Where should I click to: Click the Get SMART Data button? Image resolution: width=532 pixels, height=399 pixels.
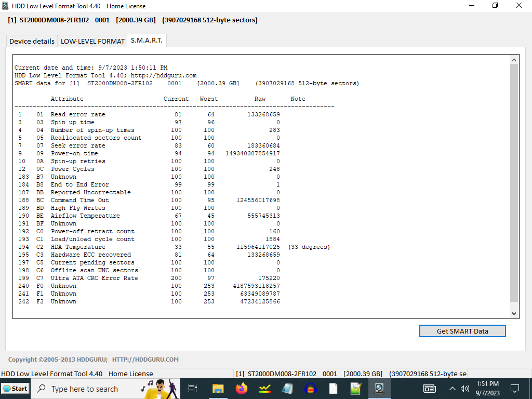click(462, 331)
